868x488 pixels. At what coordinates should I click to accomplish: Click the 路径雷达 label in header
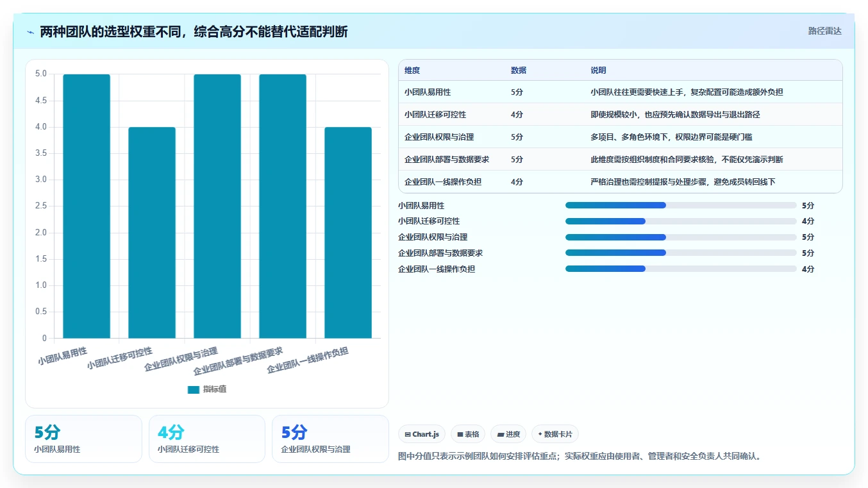tap(824, 31)
